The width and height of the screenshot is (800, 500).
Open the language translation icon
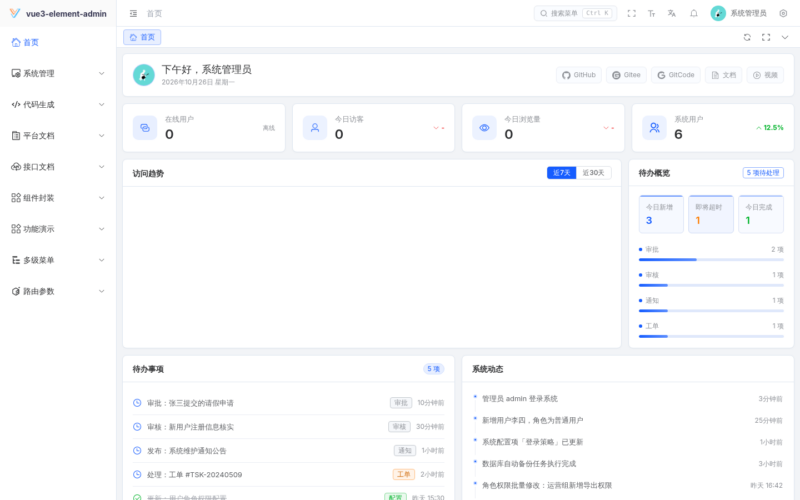tap(671, 13)
